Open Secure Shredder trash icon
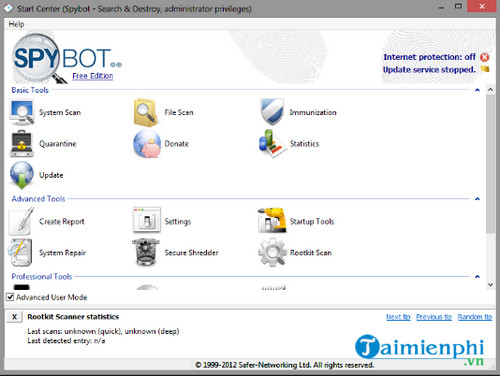Viewport: 500px width, 376px height. click(146, 252)
